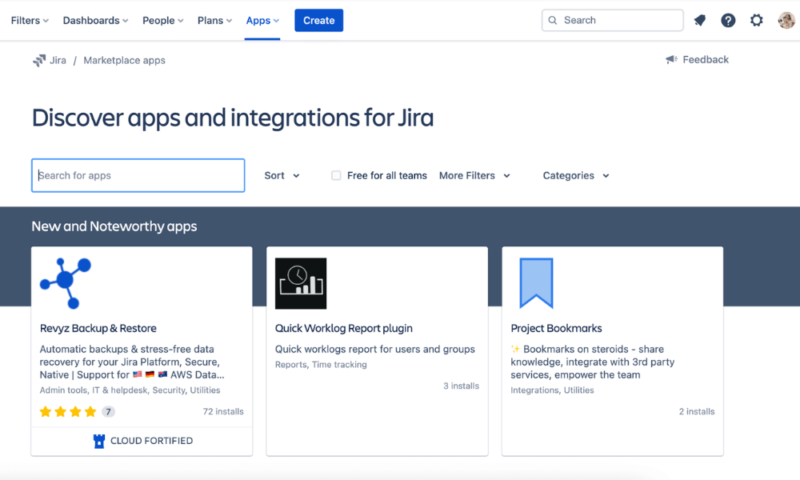Click the Revyz Backup & Restore app logo
Viewport: 800px width, 480px height.
click(66, 283)
